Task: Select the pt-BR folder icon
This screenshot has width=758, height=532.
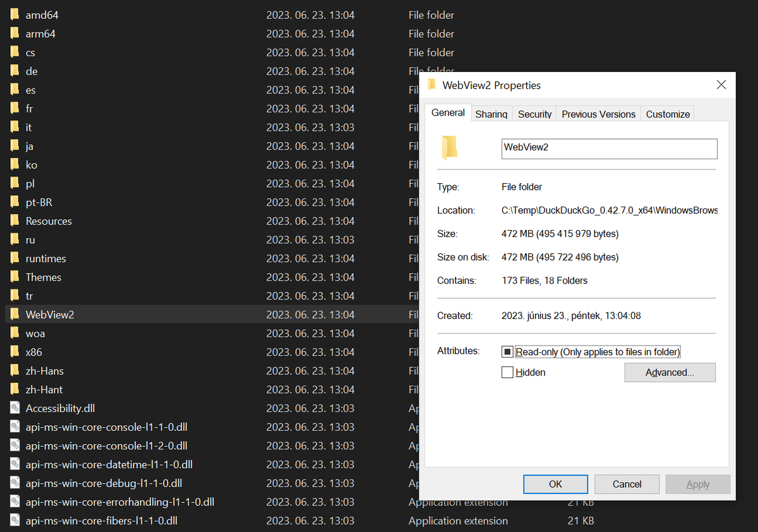Action: [x=15, y=202]
